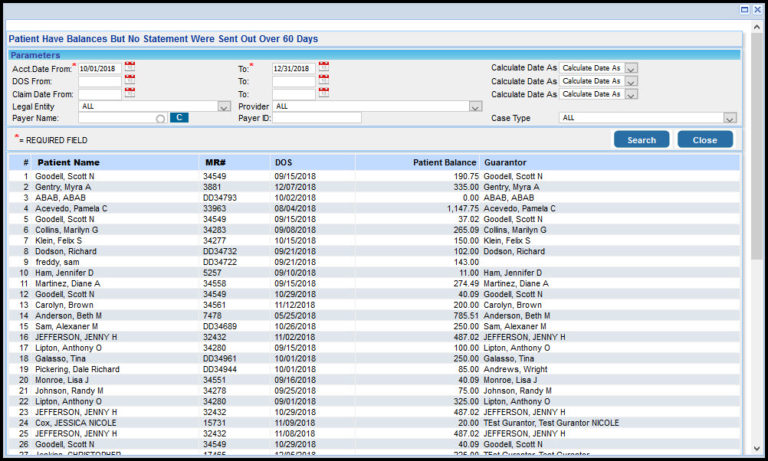Open first Calculate Date As dropdown
This screenshot has height=461, width=768.
pyautogui.click(x=631, y=68)
